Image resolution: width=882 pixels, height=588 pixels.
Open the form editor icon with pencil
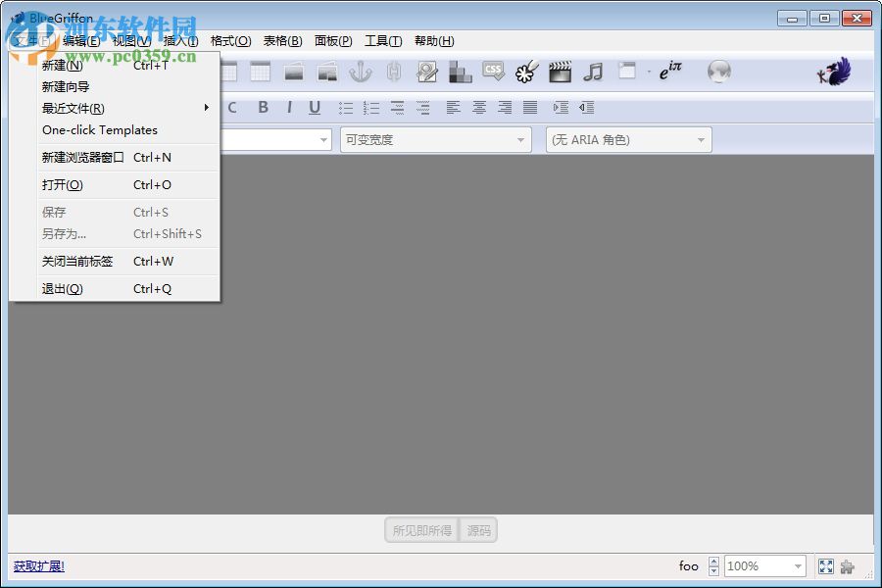(x=427, y=72)
